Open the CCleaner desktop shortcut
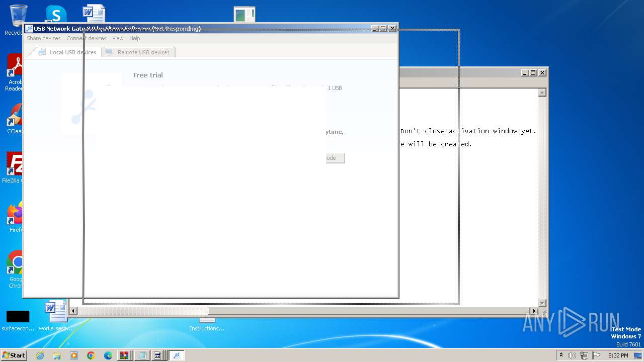 15,119
